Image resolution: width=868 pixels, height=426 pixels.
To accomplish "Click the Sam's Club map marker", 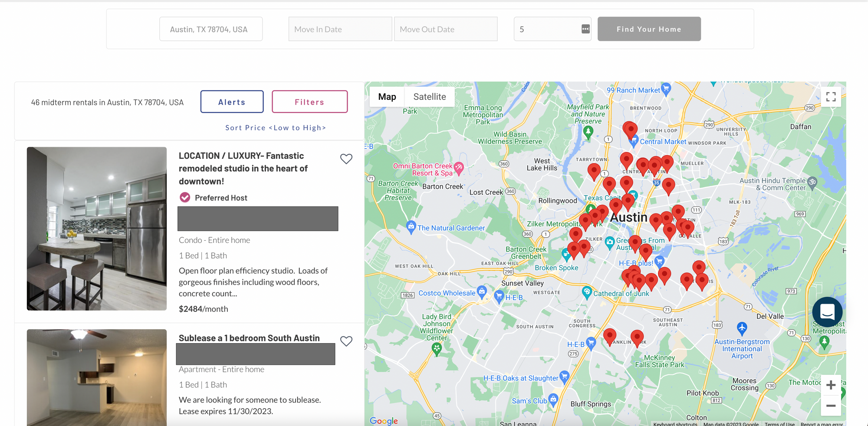I will [x=553, y=400].
